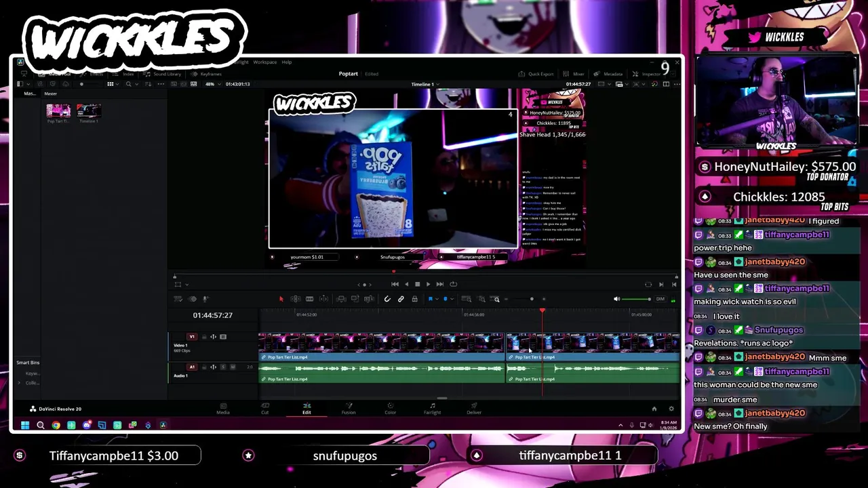The height and width of the screenshot is (488, 868).
Task: Click the Full Extent Zoom icon
Action: coord(467,299)
